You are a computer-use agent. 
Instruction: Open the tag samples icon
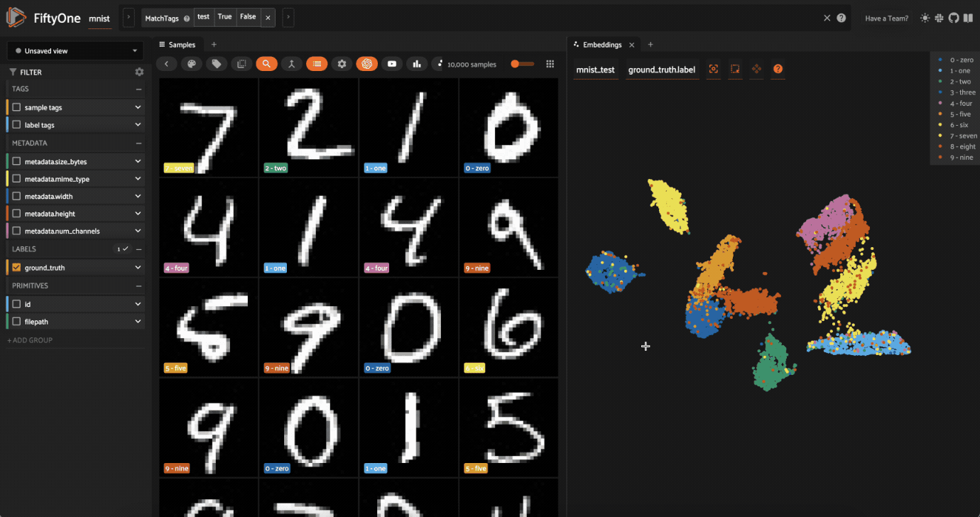point(216,64)
